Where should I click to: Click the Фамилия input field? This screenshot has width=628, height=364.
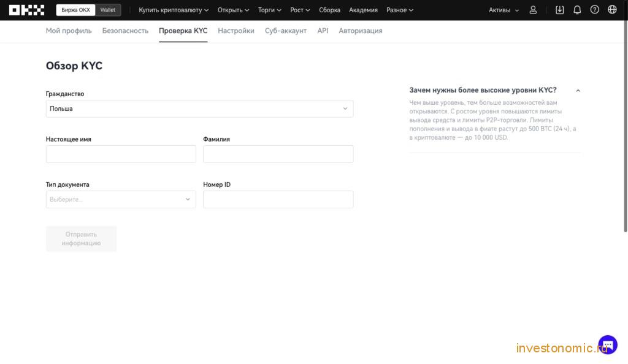coord(278,154)
